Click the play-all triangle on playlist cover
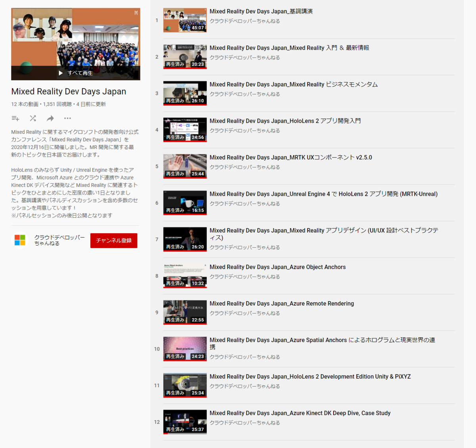476x448 pixels. click(61, 73)
